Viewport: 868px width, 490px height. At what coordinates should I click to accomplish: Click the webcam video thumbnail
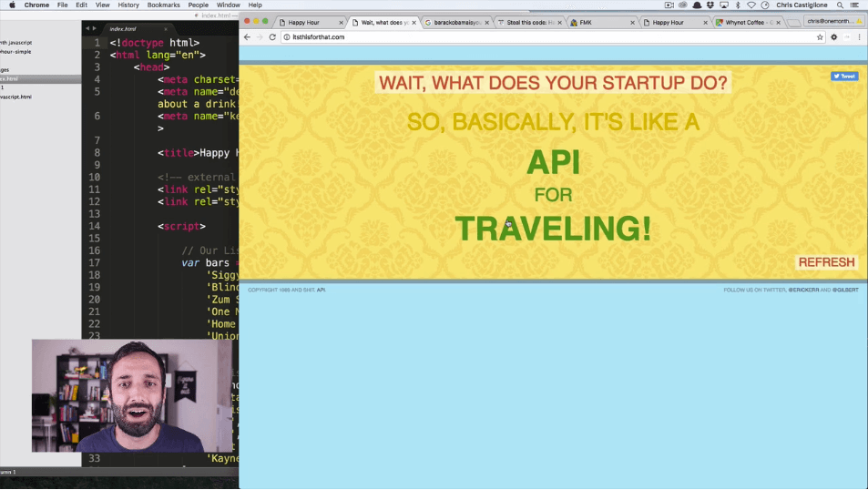click(132, 395)
